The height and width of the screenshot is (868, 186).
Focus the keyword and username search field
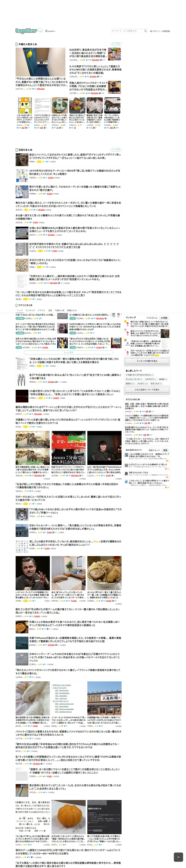point(128,31)
